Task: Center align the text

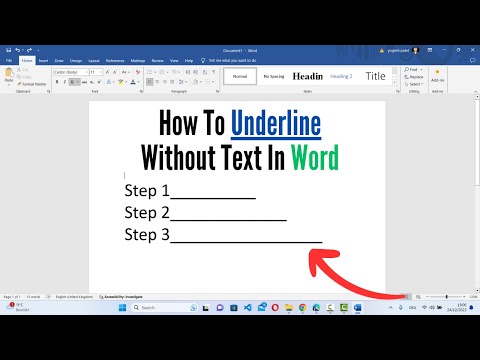Action: (157, 82)
